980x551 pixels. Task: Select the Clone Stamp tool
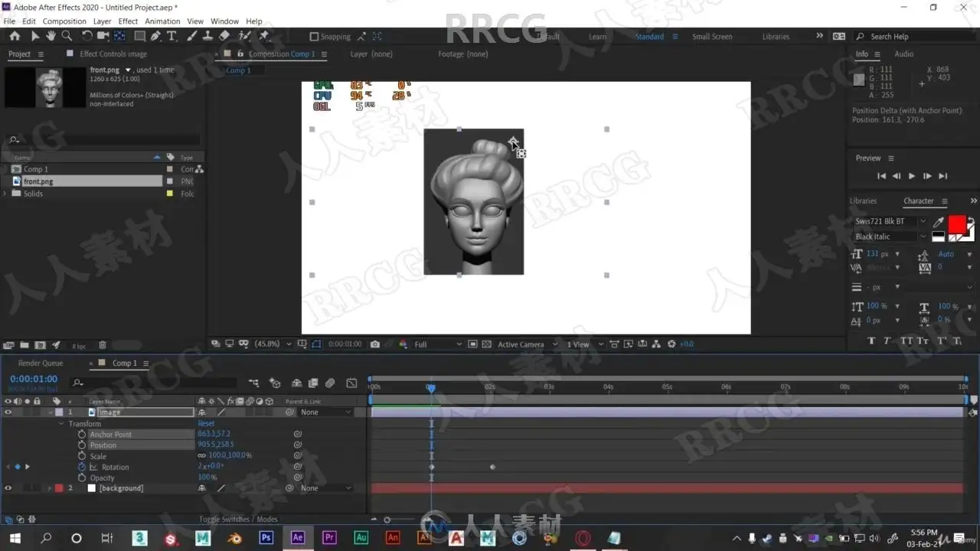207,36
